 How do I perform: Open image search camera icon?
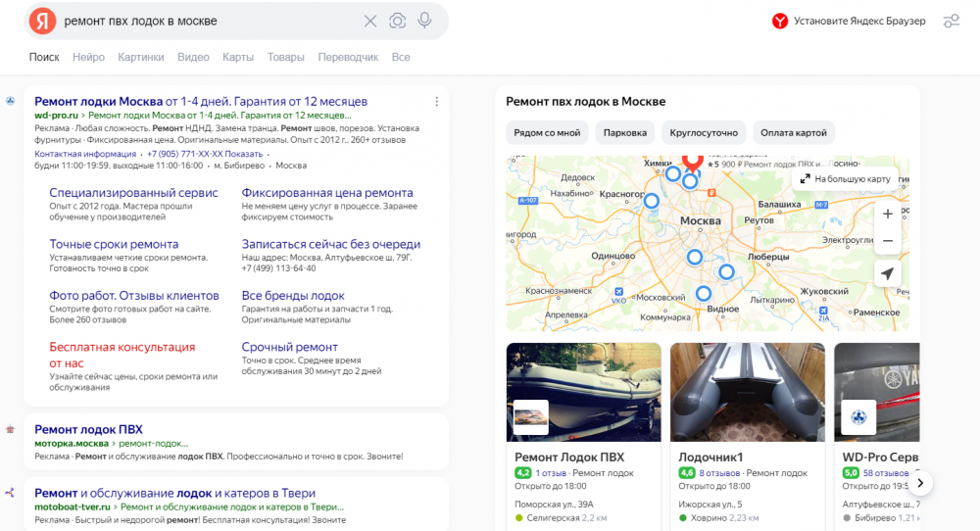click(x=397, y=21)
